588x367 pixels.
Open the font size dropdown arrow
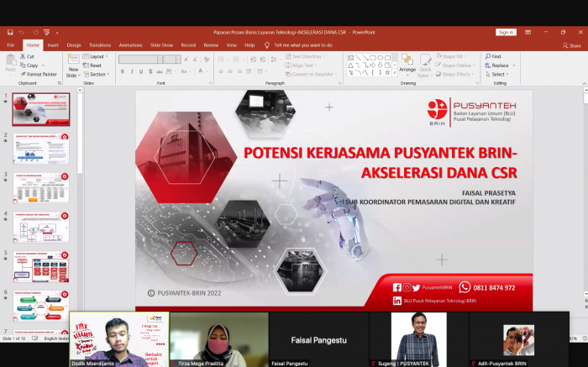pos(178,60)
